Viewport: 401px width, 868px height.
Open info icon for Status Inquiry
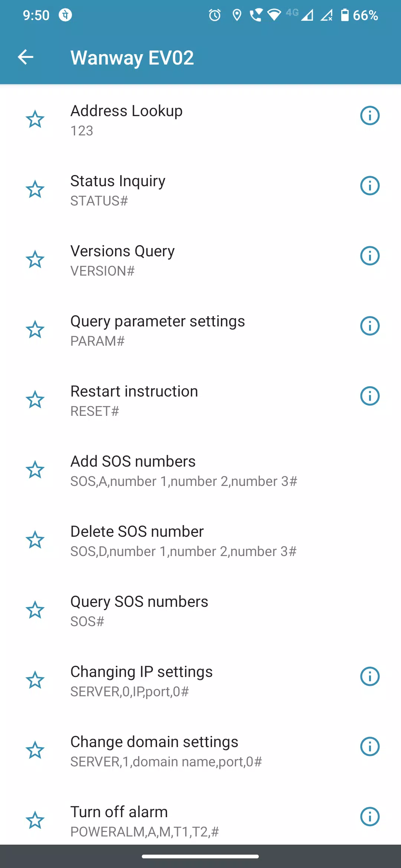pos(370,185)
